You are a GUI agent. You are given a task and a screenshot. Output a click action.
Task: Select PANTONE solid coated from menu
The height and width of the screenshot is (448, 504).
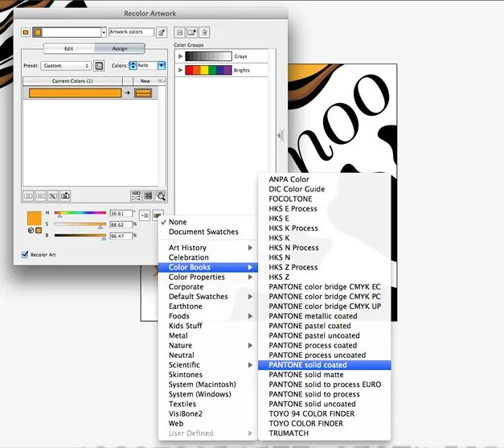pos(324,364)
